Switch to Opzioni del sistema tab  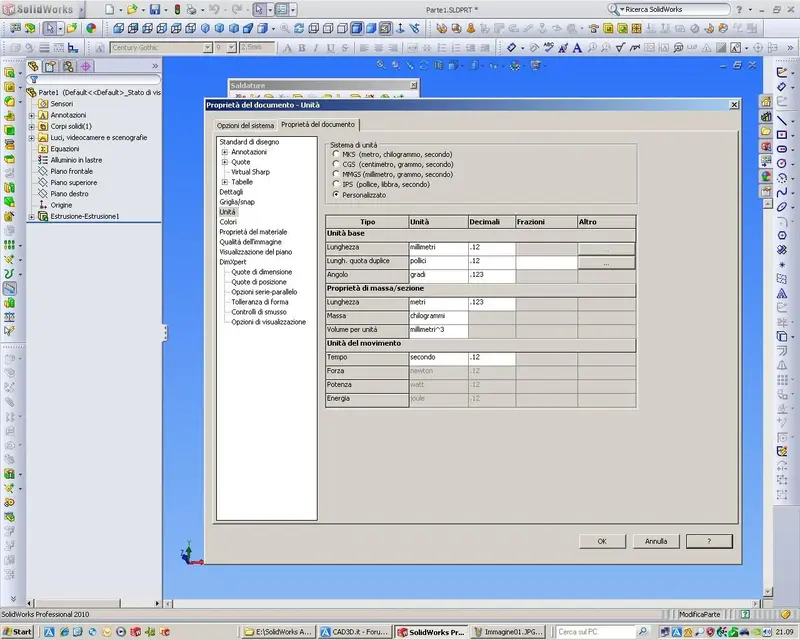coord(245,126)
